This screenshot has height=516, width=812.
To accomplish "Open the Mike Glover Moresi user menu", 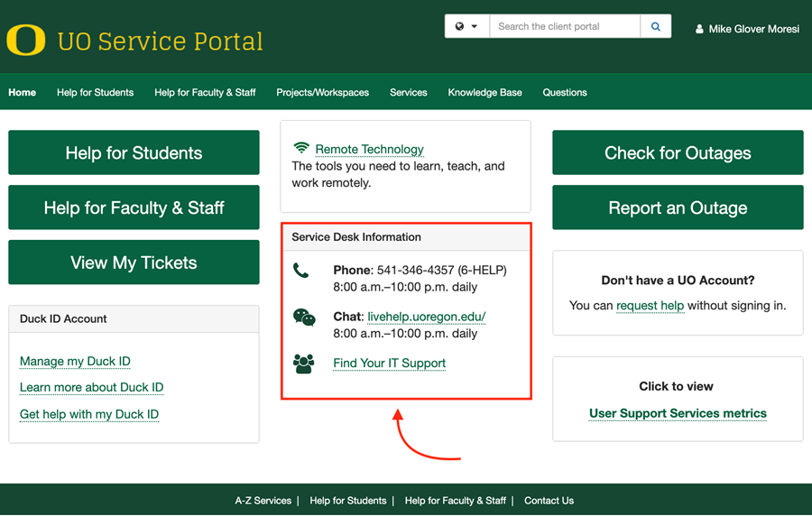I will (747, 29).
